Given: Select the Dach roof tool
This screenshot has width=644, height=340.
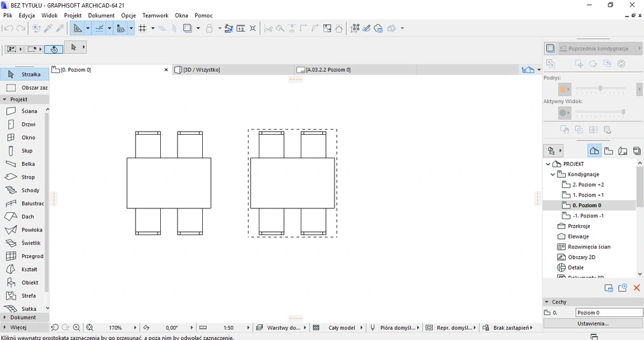Looking at the screenshot, I should tap(23, 217).
